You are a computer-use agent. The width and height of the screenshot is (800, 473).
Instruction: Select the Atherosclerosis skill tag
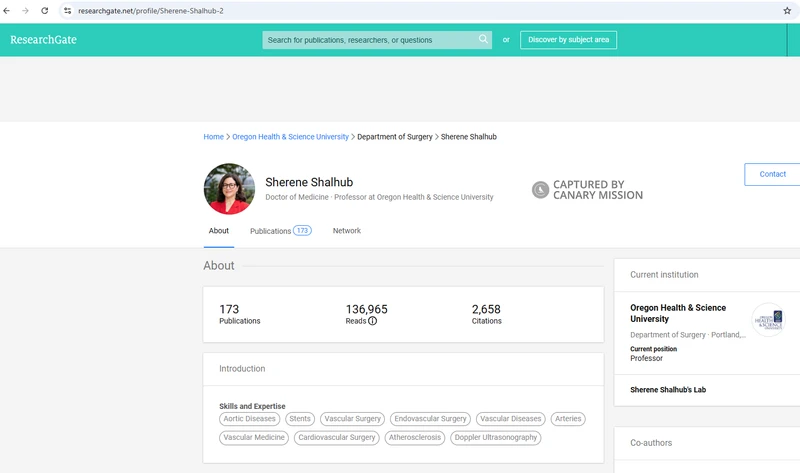click(x=415, y=438)
